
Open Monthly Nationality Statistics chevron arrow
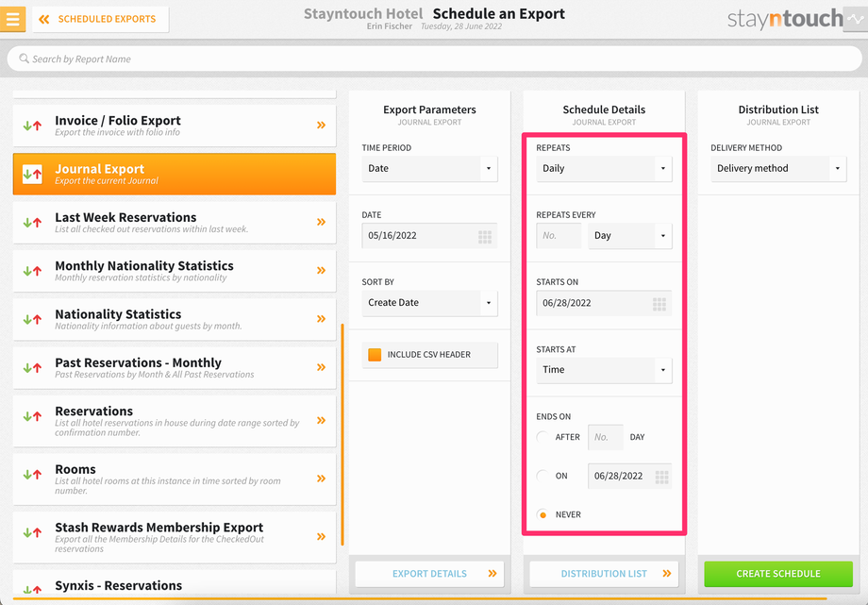click(x=321, y=270)
